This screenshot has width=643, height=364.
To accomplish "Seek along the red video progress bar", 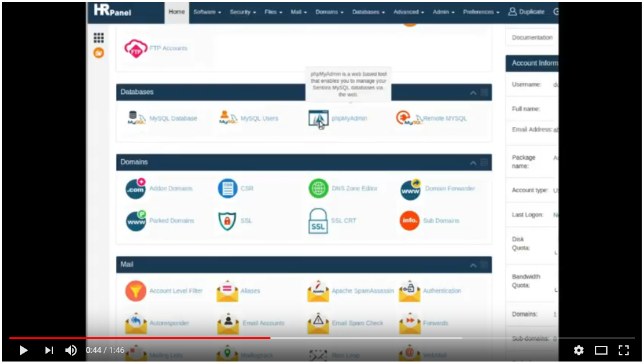I will (x=140, y=338).
